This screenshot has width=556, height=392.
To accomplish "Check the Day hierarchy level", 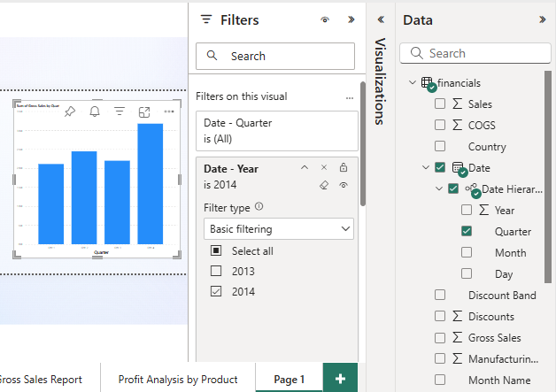I will click(467, 273).
